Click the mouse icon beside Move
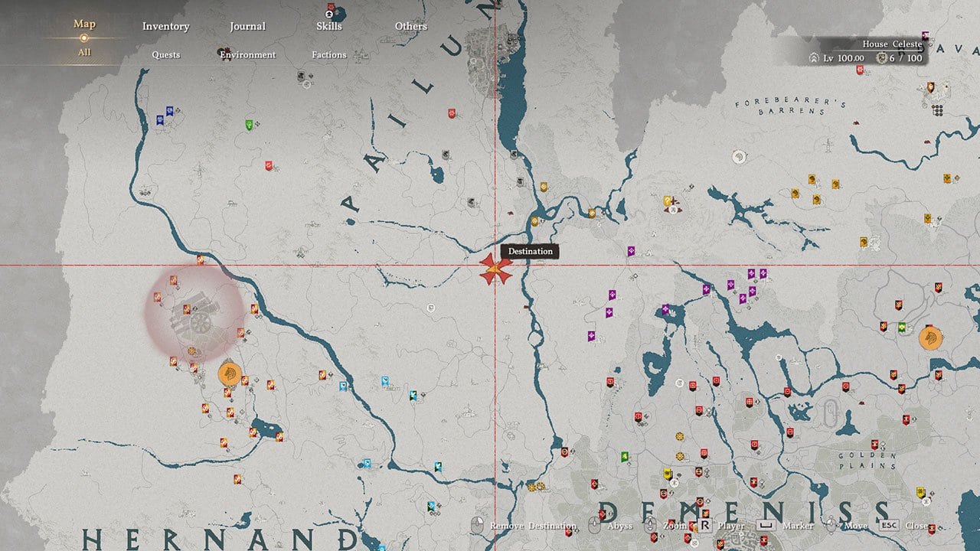Screen dimensions: 980x551 831,527
